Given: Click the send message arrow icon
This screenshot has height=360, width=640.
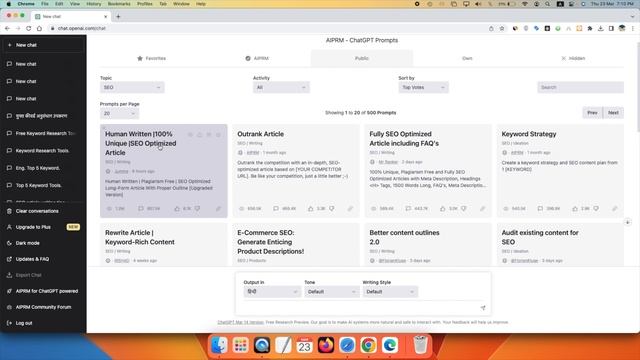Looking at the screenshot, I should point(483,308).
